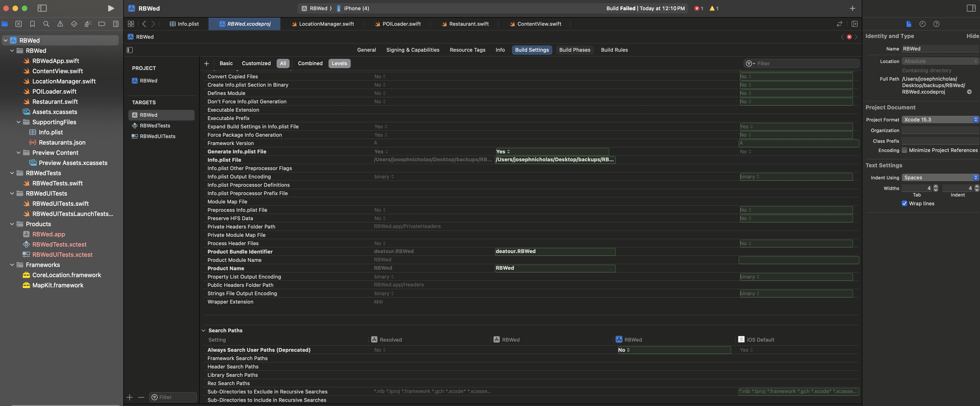Open the Issue navigator warning icon

click(60, 24)
